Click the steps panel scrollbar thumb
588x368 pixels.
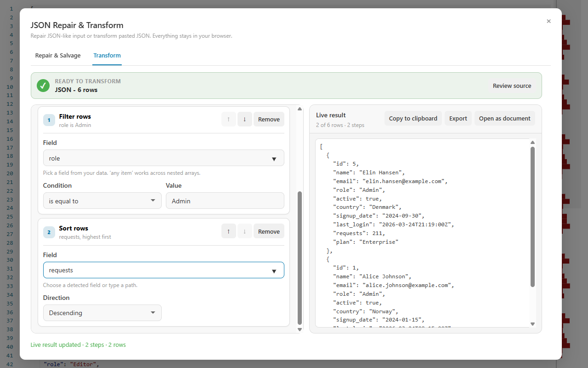(x=300, y=258)
